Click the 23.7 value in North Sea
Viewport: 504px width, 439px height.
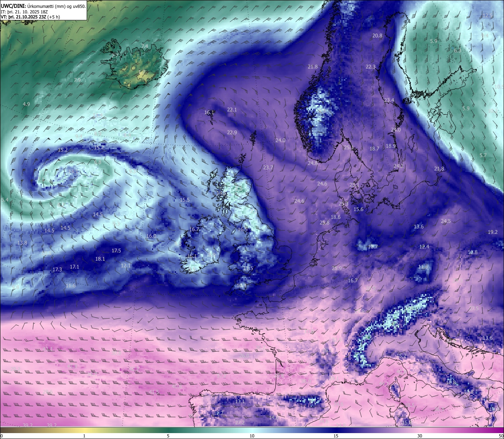[268, 168]
